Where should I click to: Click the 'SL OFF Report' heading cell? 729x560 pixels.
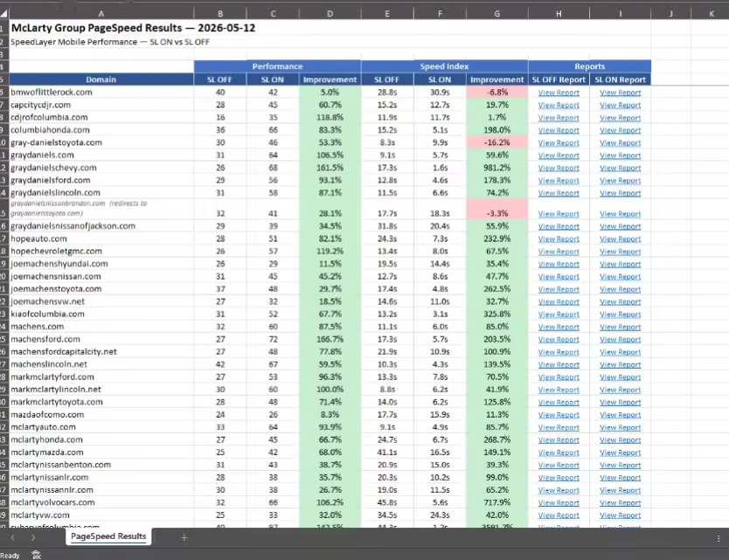point(559,80)
